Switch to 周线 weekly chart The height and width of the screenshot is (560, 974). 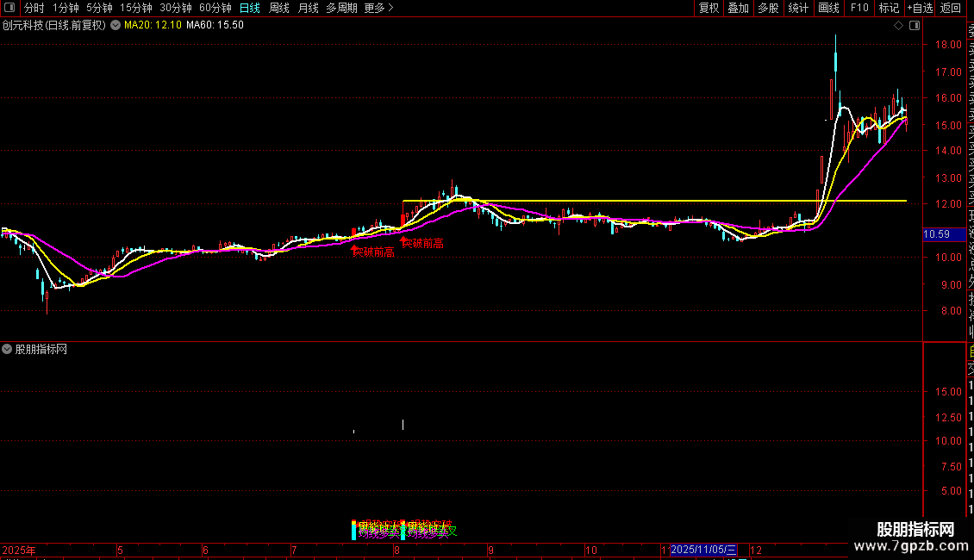279,8
